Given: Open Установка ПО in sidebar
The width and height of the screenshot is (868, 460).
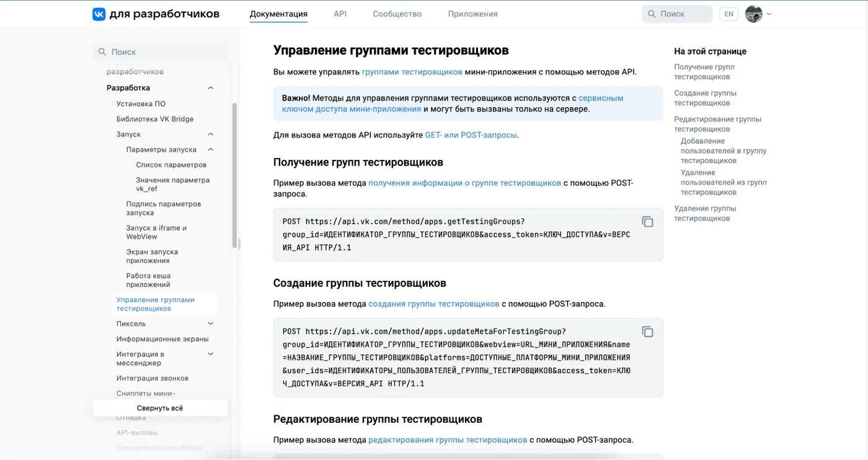Looking at the screenshot, I should [141, 104].
